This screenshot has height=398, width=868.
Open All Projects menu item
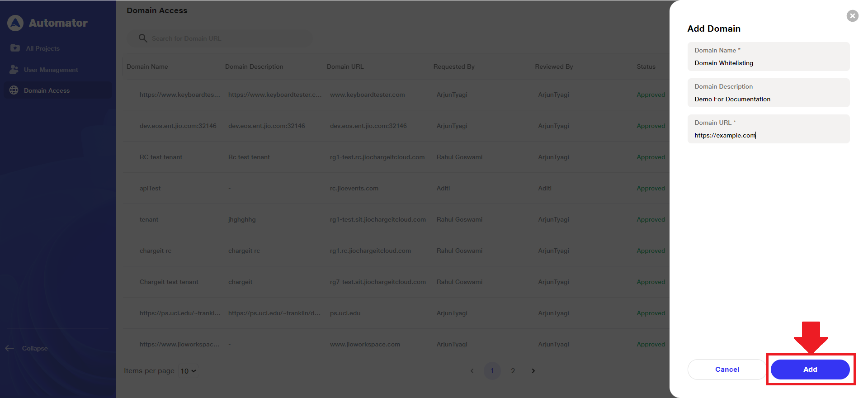pyautogui.click(x=42, y=48)
